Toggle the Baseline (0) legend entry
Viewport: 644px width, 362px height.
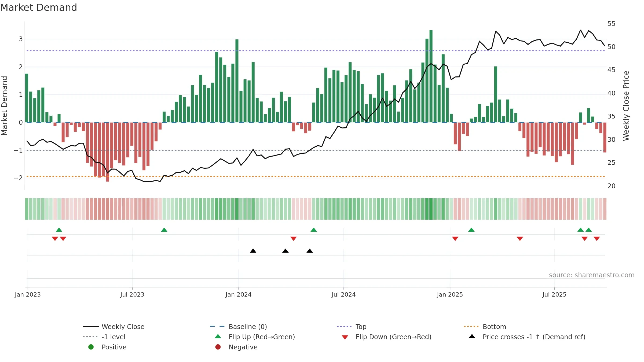[x=238, y=327]
